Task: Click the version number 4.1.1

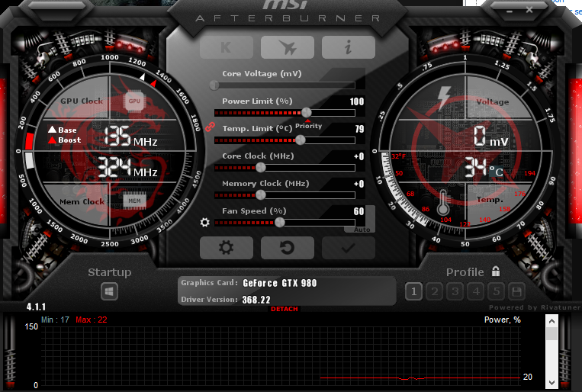Action: click(36, 307)
